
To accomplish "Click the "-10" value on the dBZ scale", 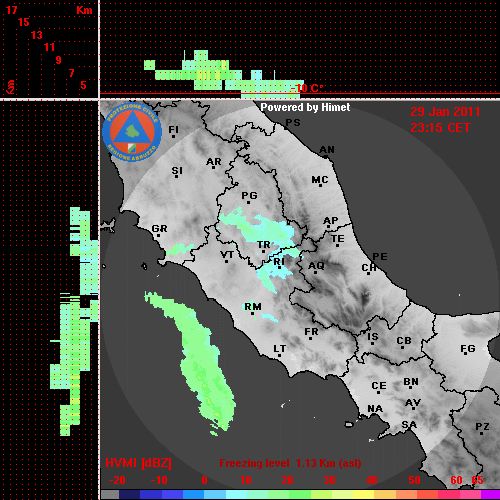I will click(x=159, y=480).
